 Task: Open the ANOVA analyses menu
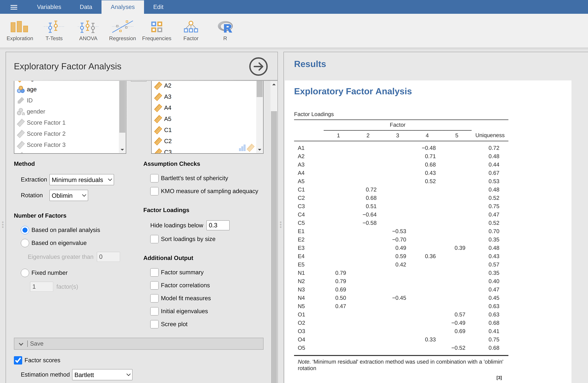coord(88,31)
